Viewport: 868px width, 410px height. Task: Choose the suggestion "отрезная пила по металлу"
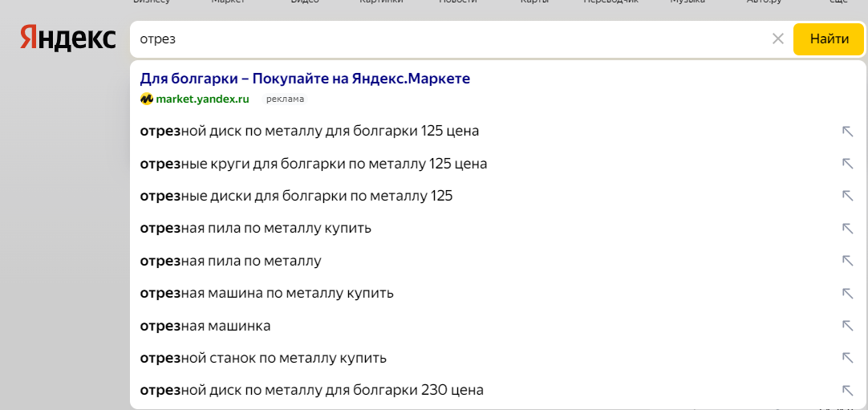coord(497,261)
